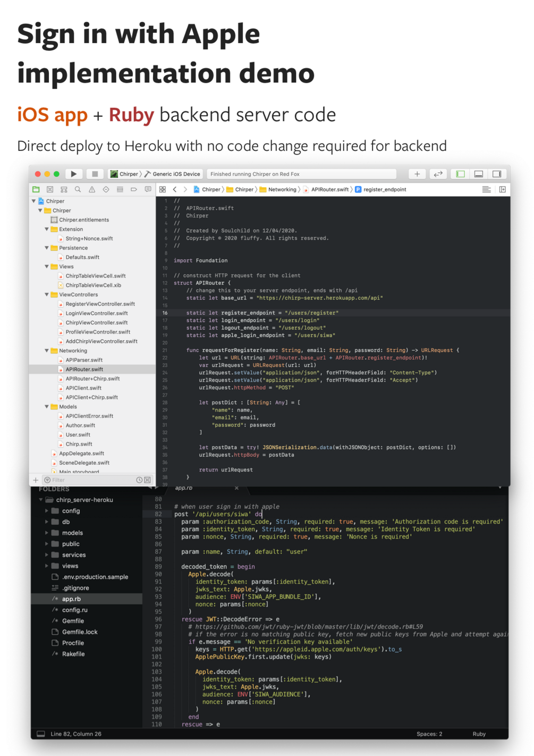Screen dimensions: 534x756
Task: Open .gitignore in the sidebar
Action: click(70, 588)
